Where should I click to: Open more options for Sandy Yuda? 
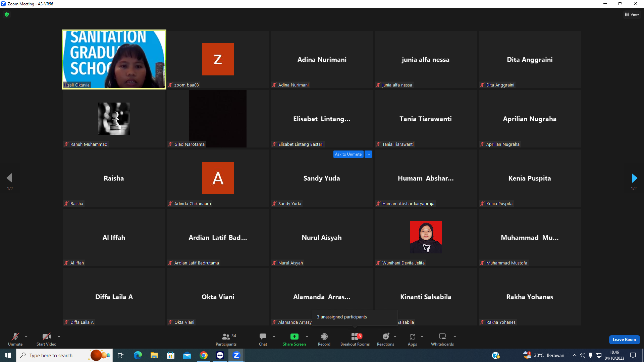click(x=368, y=154)
